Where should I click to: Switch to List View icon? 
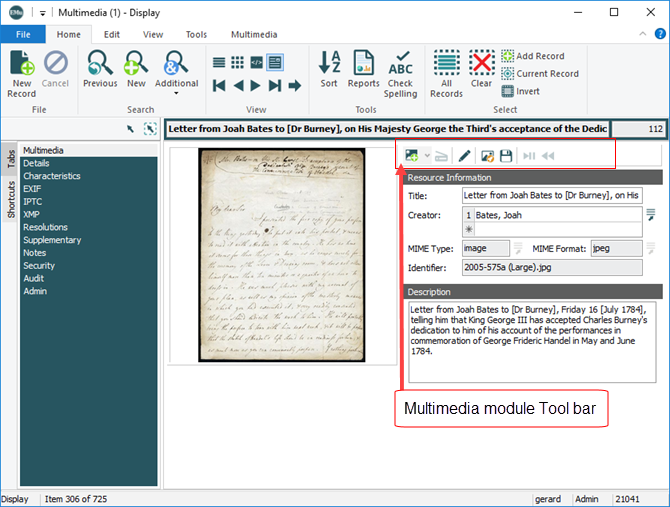(220, 63)
